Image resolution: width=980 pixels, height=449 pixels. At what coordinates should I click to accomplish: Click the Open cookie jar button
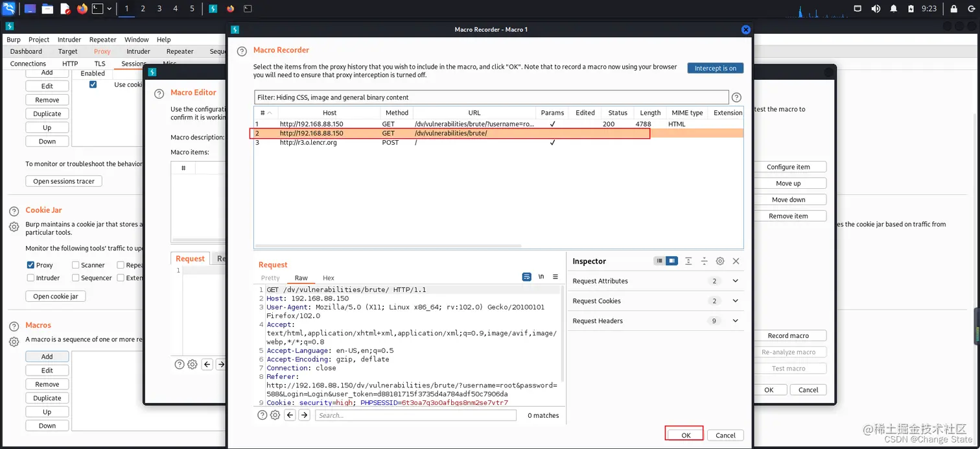click(56, 297)
